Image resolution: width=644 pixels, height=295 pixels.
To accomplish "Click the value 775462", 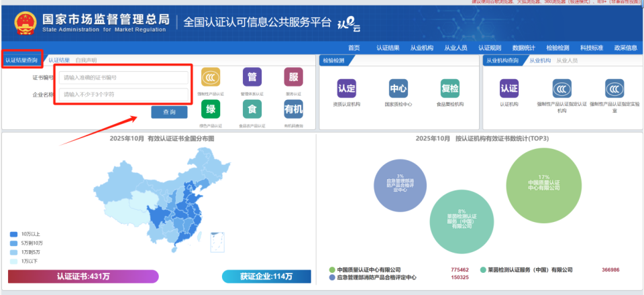I will tap(460, 270).
